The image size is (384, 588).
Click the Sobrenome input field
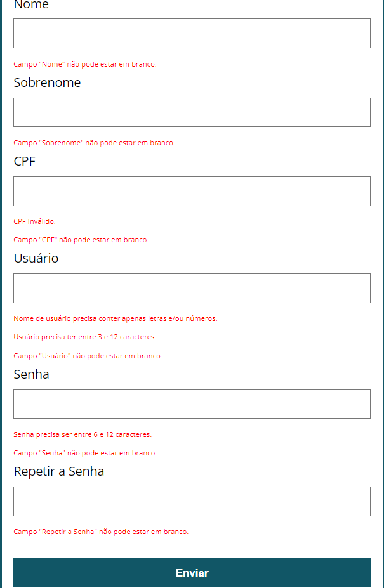coord(192,112)
